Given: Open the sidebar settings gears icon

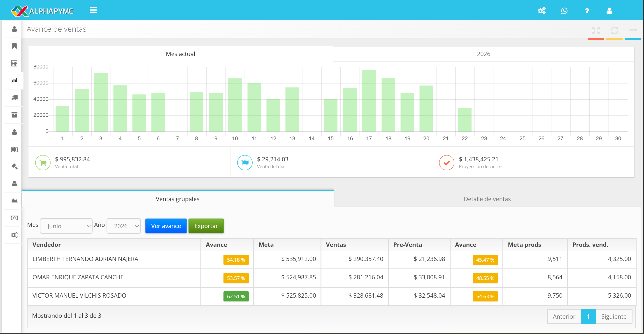Looking at the screenshot, I should coord(14,235).
